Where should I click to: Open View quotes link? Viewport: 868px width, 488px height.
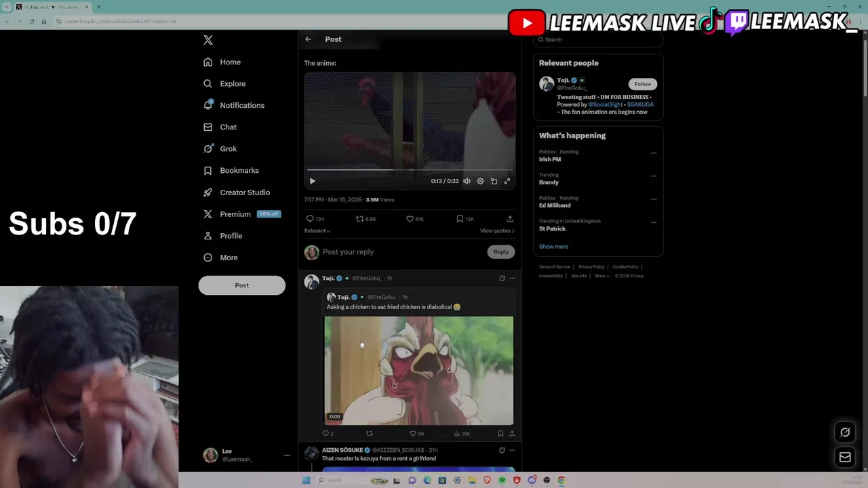497,231
